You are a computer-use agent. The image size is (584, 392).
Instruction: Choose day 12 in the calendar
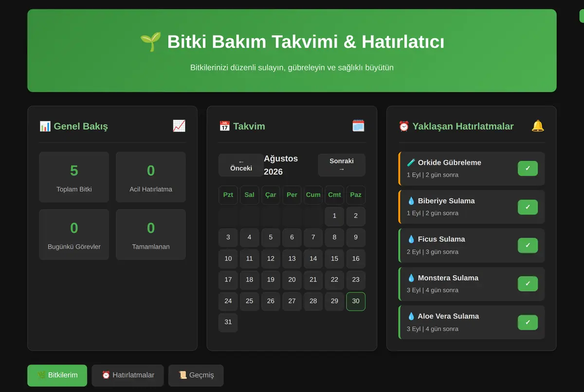point(271,259)
